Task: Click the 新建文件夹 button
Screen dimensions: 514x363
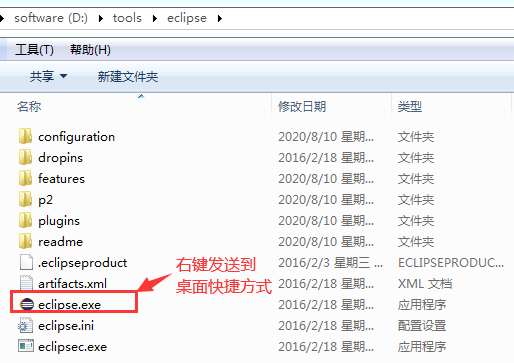Action: 128,77
